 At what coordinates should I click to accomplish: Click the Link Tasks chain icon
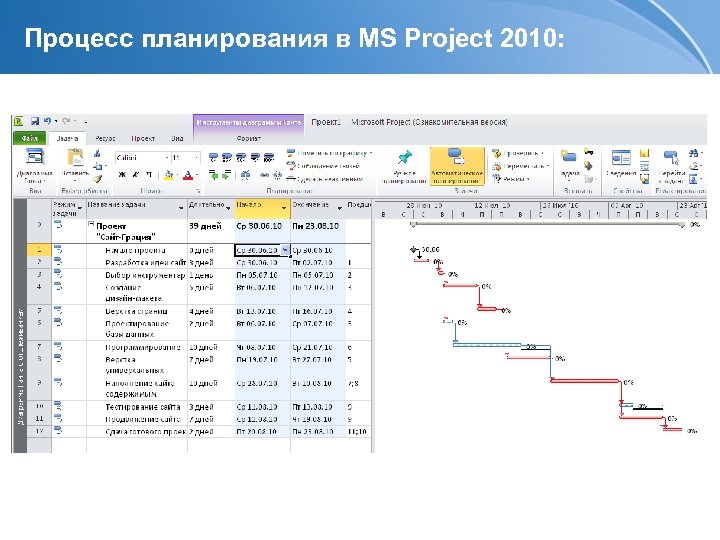(265, 175)
